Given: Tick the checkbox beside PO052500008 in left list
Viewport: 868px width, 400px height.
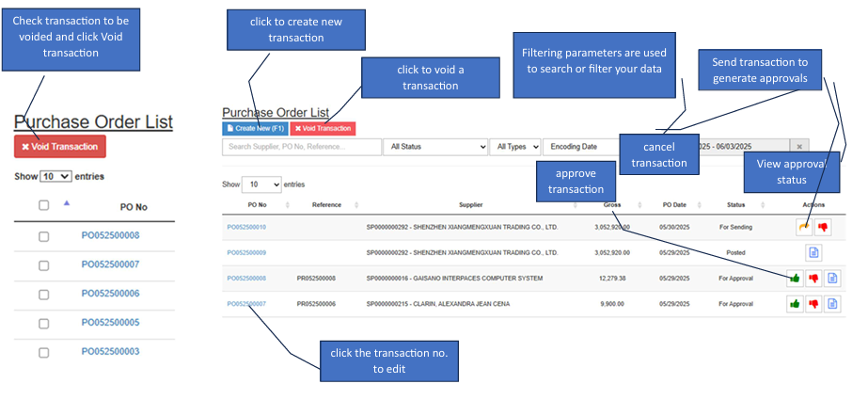Looking at the screenshot, I should pos(43,236).
